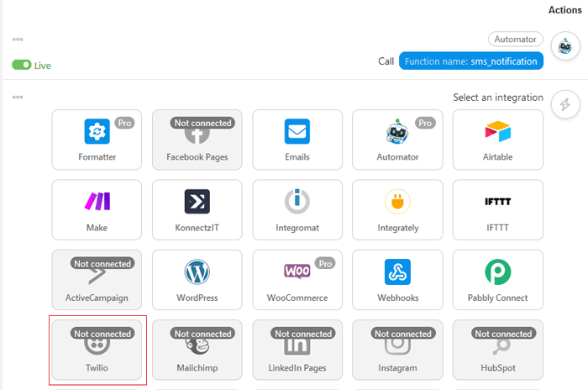588x390 pixels.
Task: Click the Live status label
Action: point(42,66)
